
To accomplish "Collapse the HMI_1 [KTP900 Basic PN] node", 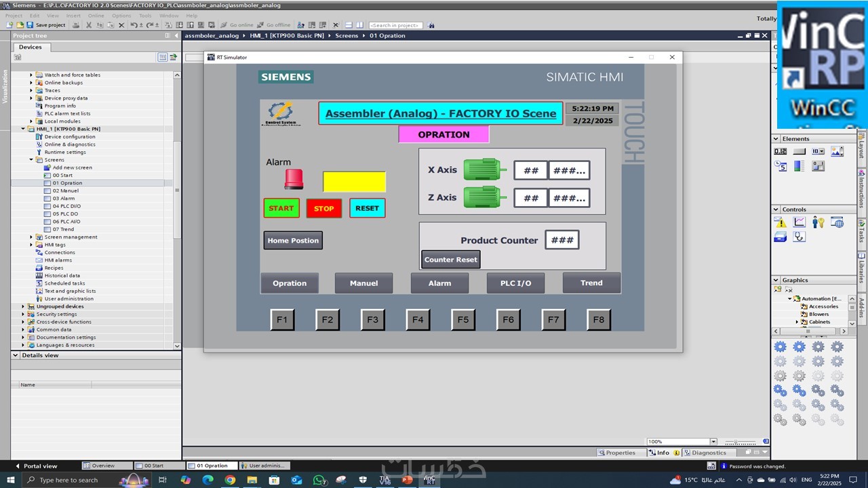I will click(22, 129).
